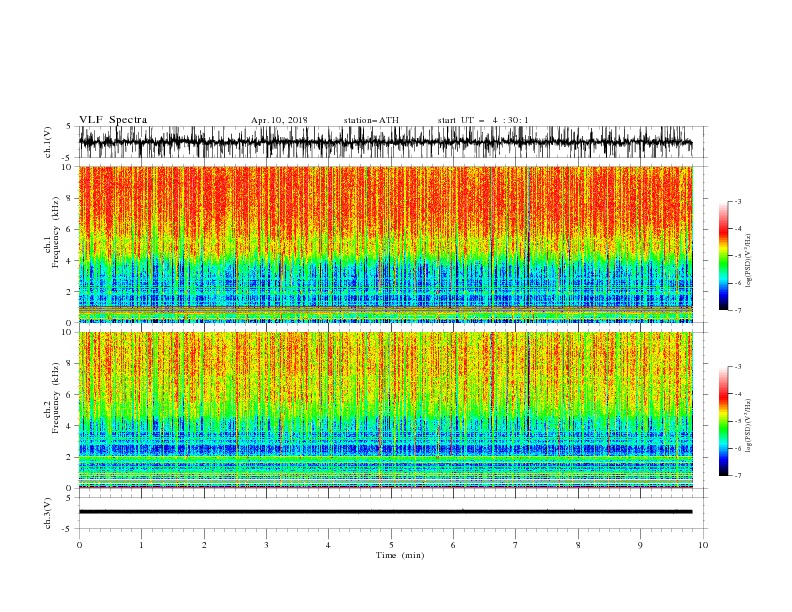The height and width of the screenshot is (612, 792).
Task: Click the 'VLF Spectra' title text
Action: [113, 120]
